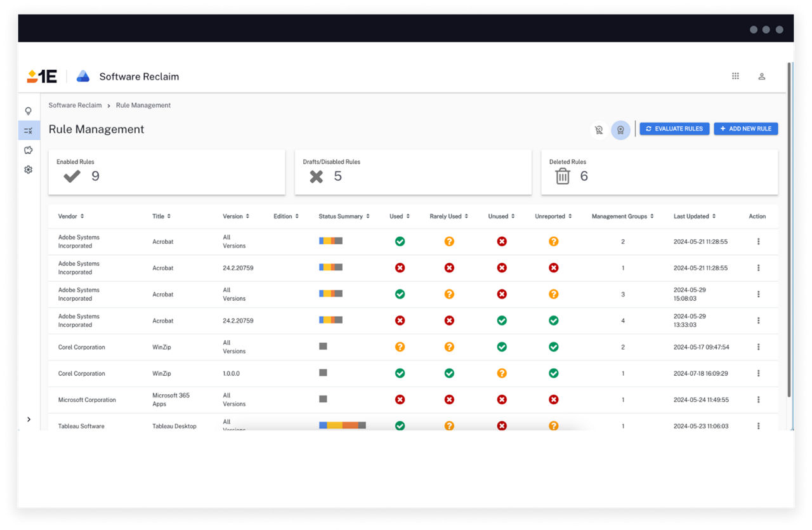Viewport: 812px width, 530px height.
Task: Click Unused orange question icon in WinZip 1.0.0.0 row
Action: click(502, 373)
